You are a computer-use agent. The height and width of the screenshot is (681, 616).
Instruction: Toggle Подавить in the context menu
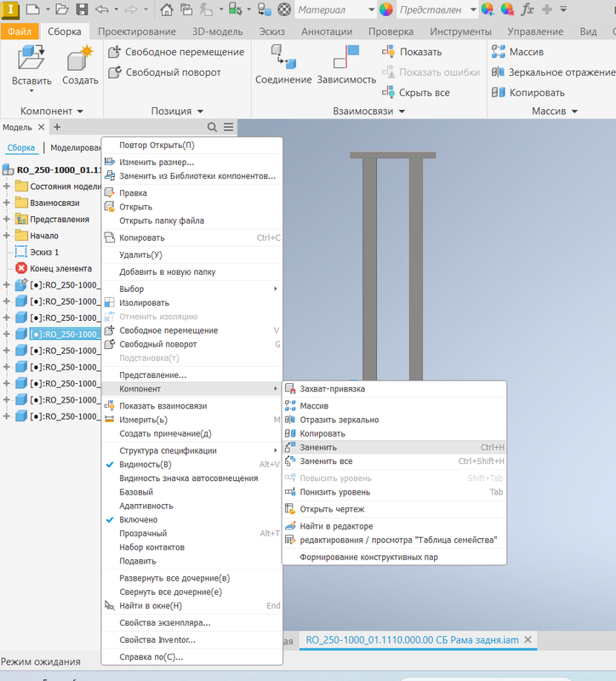point(192,561)
